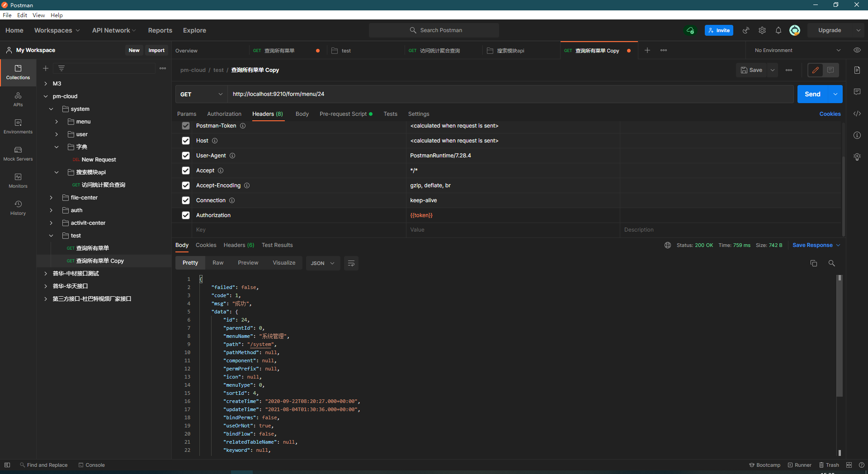The height and width of the screenshot is (474, 868).
Task: Open the Mock Servers sidebar section
Action: [x=18, y=154]
